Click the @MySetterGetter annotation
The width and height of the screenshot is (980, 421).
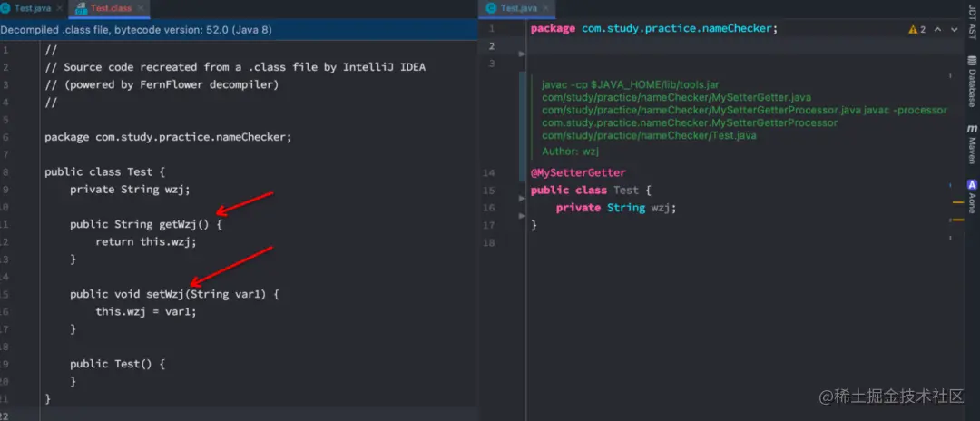coord(578,172)
